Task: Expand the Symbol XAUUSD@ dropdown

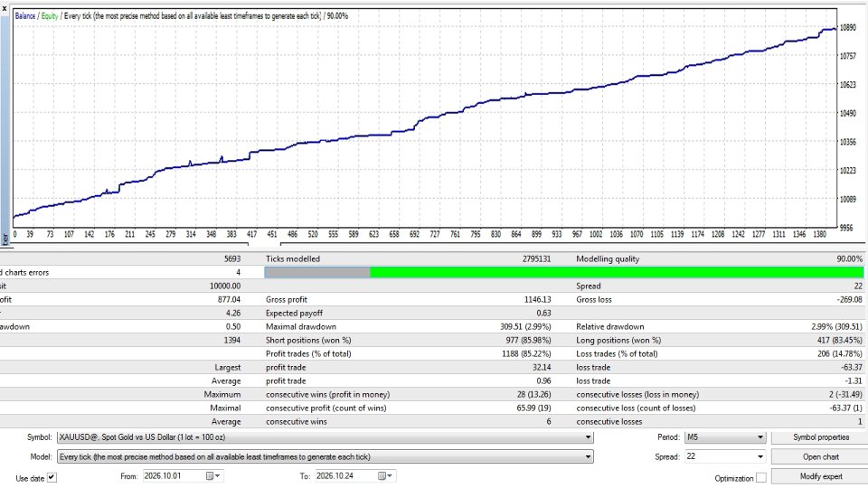Action: click(x=588, y=437)
